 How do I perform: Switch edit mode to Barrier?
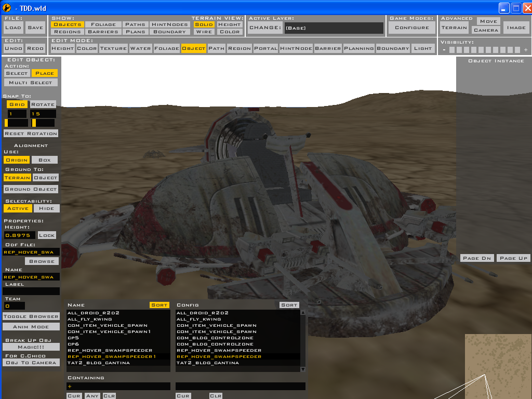click(x=328, y=48)
